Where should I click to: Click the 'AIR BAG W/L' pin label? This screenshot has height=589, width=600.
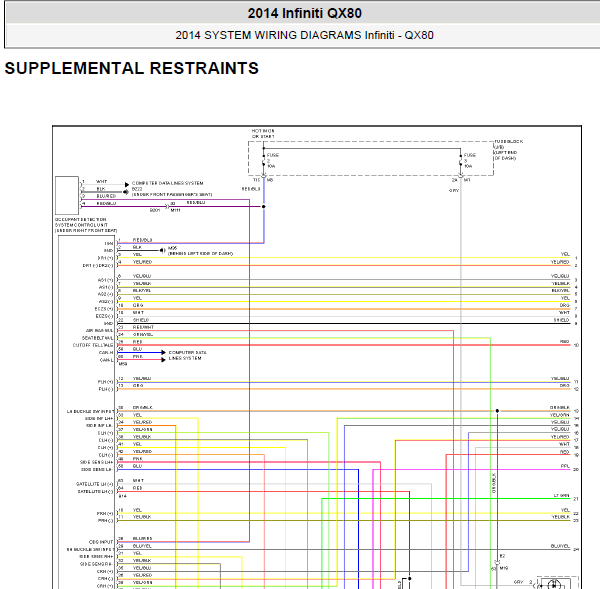coord(99,331)
